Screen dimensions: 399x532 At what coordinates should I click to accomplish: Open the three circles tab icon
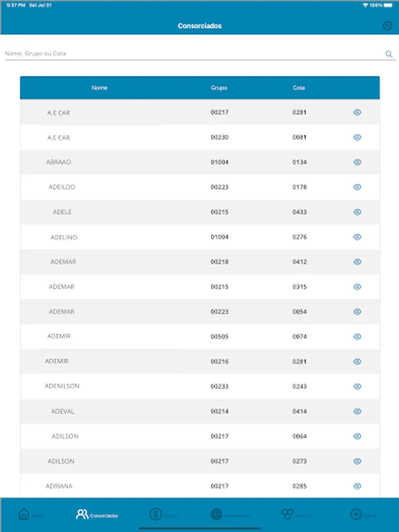click(288, 514)
